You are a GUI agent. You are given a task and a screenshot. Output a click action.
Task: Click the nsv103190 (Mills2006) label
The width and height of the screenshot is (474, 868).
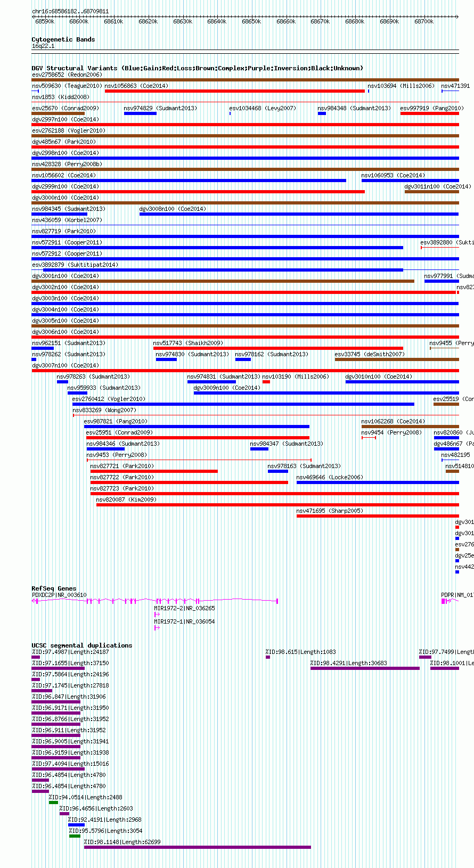coord(296,376)
